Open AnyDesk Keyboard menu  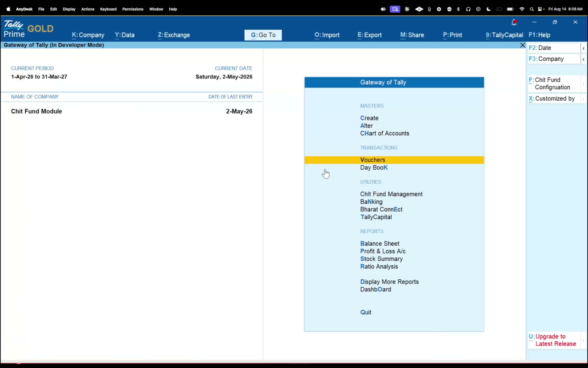[x=108, y=9]
